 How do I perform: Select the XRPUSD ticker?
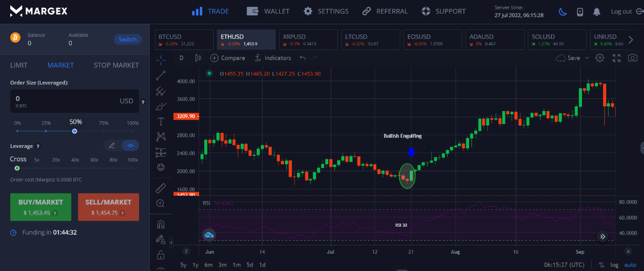click(308, 40)
